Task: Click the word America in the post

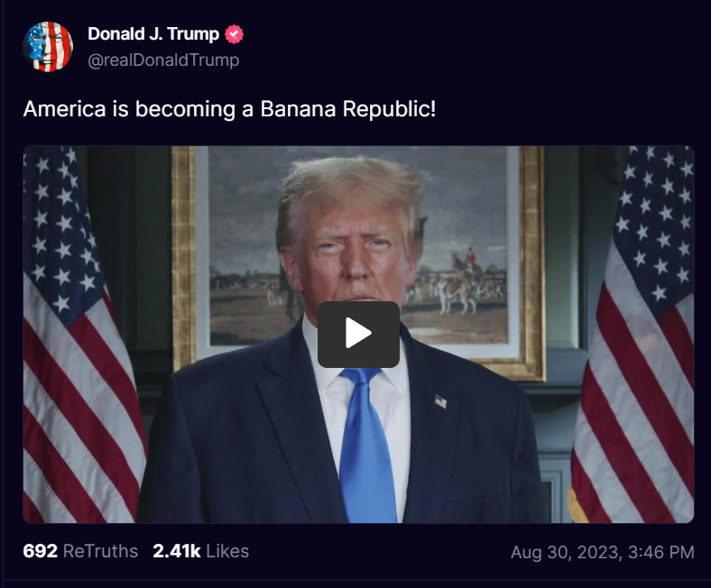Action: point(64,109)
